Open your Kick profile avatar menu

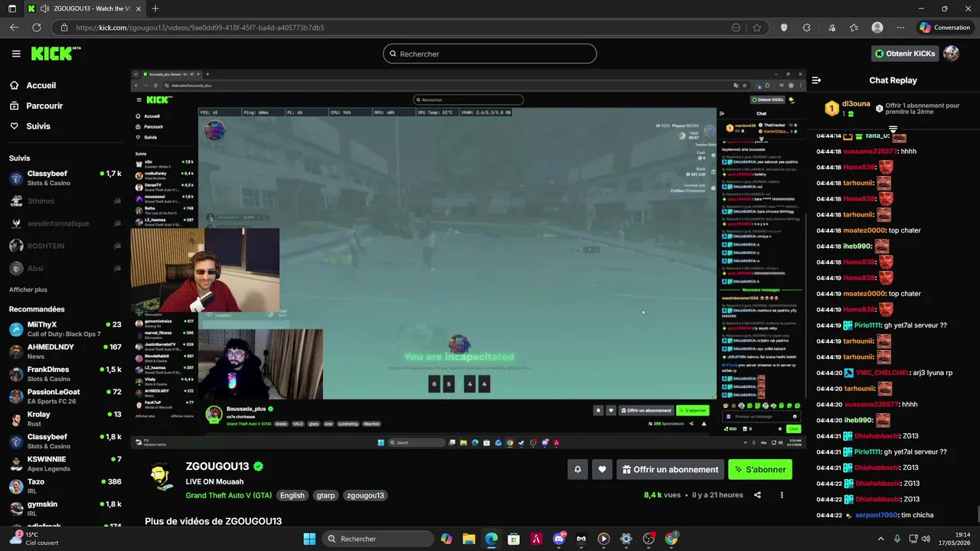[951, 54]
